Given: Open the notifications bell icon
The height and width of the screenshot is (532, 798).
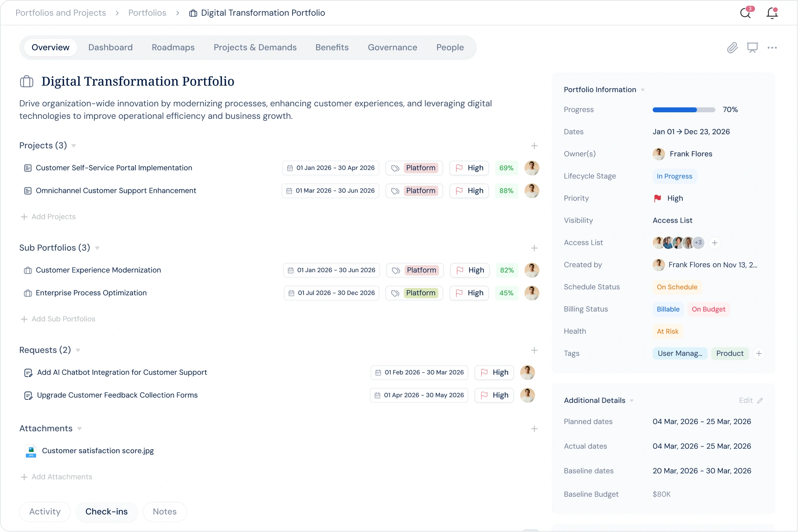Looking at the screenshot, I should click(772, 13).
